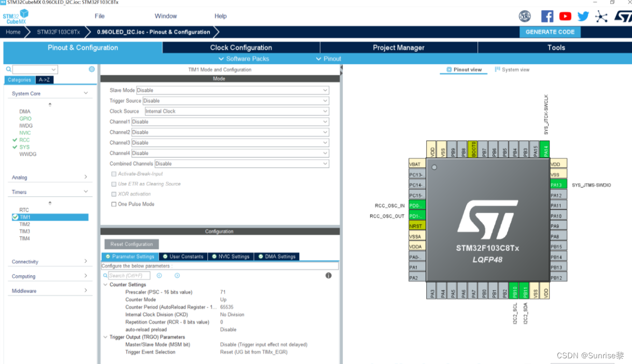The image size is (632, 364).
Task: Open the Twitter icon link
Action: click(x=583, y=16)
